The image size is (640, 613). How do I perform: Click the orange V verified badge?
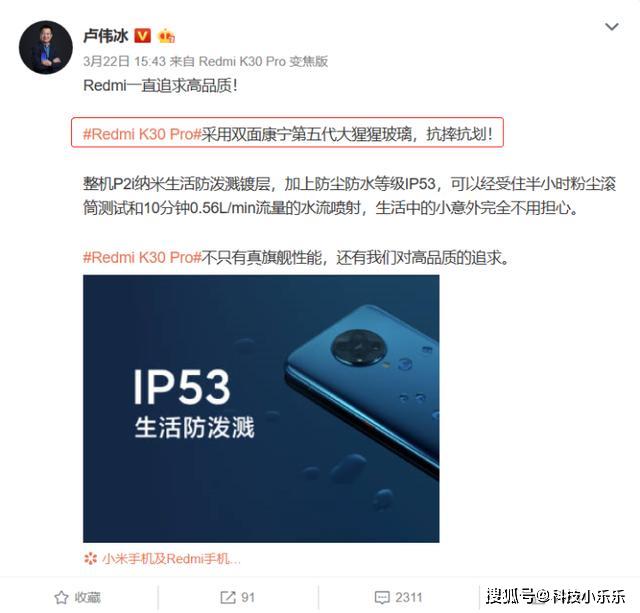tap(142, 36)
